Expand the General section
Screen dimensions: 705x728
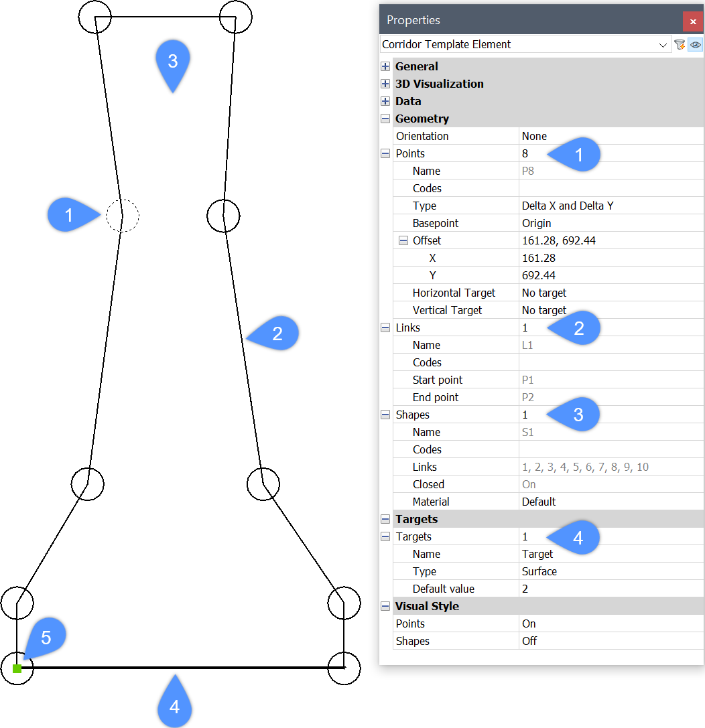pyautogui.click(x=385, y=66)
